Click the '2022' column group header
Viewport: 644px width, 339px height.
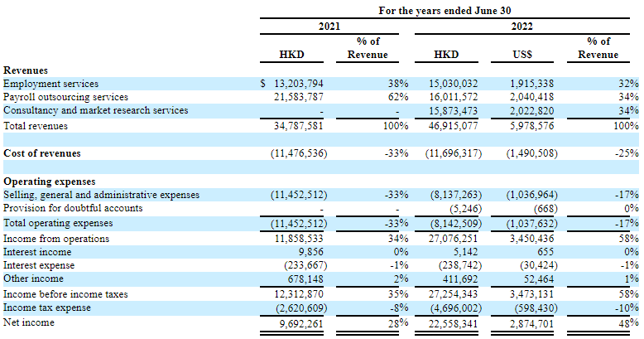click(522, 27)
